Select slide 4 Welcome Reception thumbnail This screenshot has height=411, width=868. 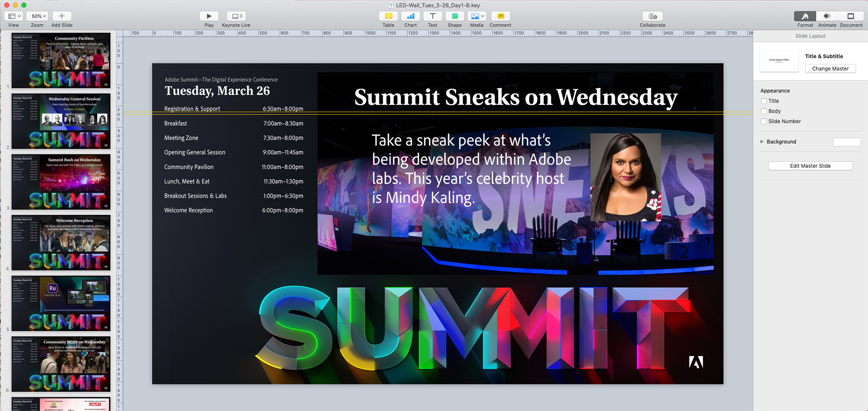(x=61, y=243)
